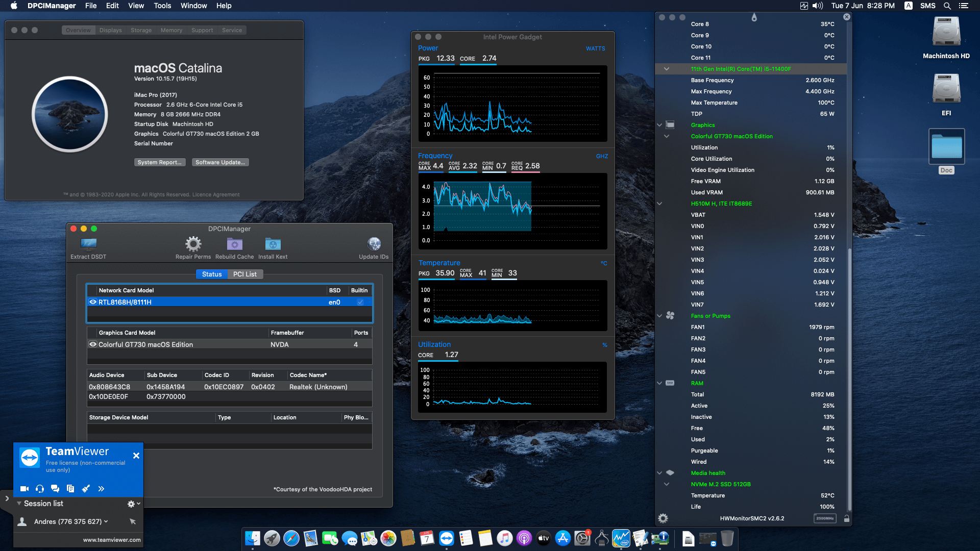980x551 pixels.
Task: Collapse the NVMe M.2 SSD 512GB node
Action: click(x=666, y=484)
